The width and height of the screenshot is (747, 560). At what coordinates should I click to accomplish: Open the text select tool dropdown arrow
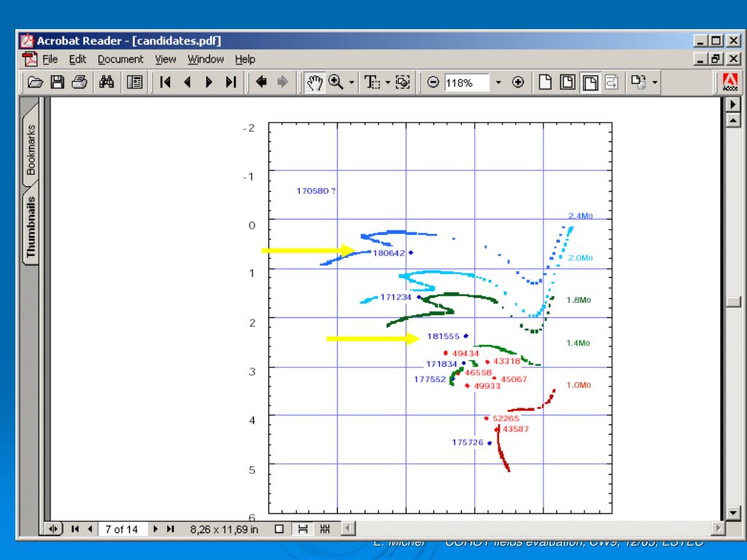click(387, 82)
